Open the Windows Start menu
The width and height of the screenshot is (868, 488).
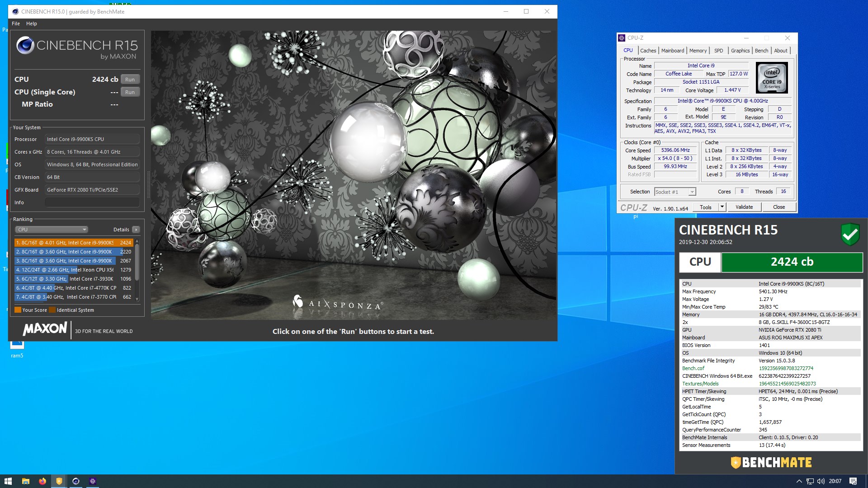pos(8,481)
